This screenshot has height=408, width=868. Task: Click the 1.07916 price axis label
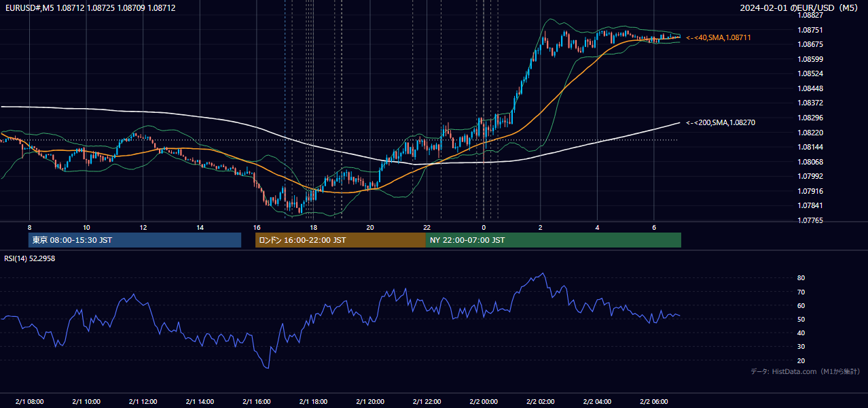click(811, 191)
